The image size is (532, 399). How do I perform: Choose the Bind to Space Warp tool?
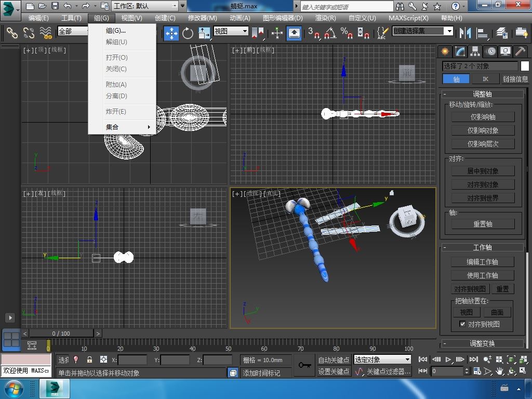tap(46, 33)
